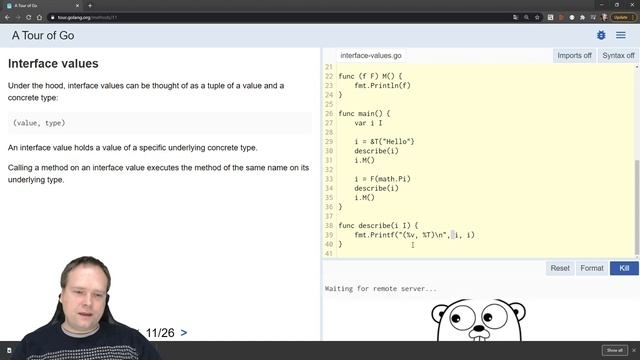The width and height of the screenshot is (640, 360).
Task: Open the browser home page icon
Action: click(x=40, y=18)
